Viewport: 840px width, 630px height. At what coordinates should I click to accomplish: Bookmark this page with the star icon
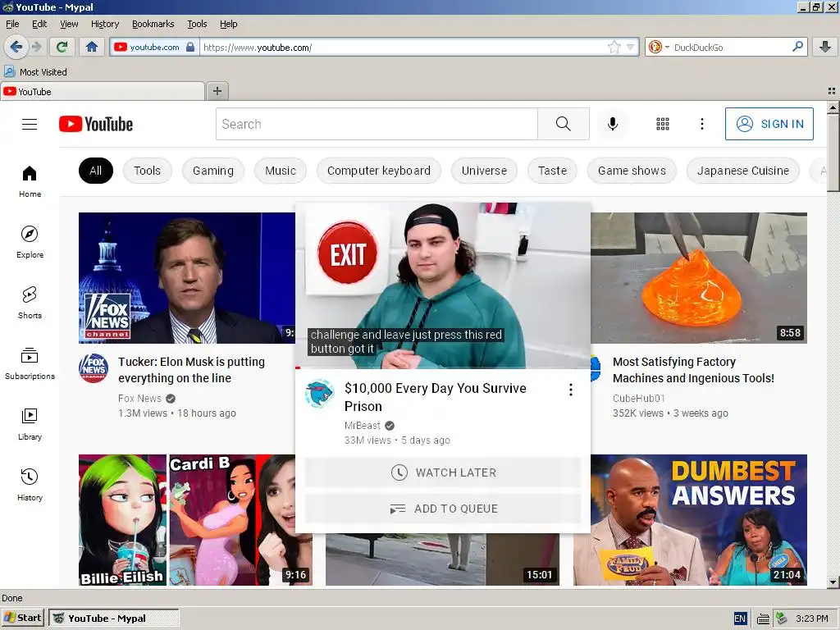(x=614, y=47)
